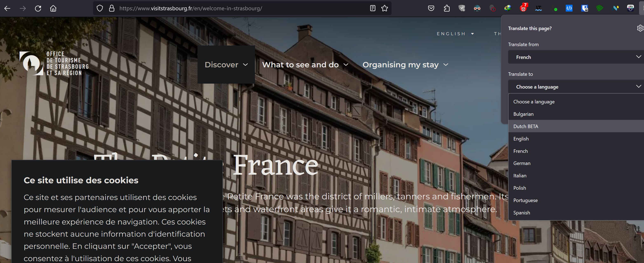
Task: Open the extensions puzzle-piece icon
Action: (446, 8)
